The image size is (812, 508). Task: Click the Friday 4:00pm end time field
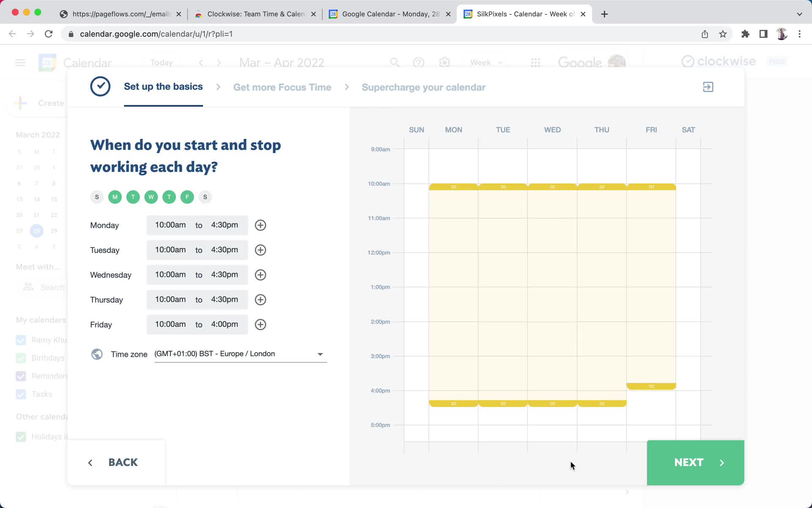(x=225, y=324)
